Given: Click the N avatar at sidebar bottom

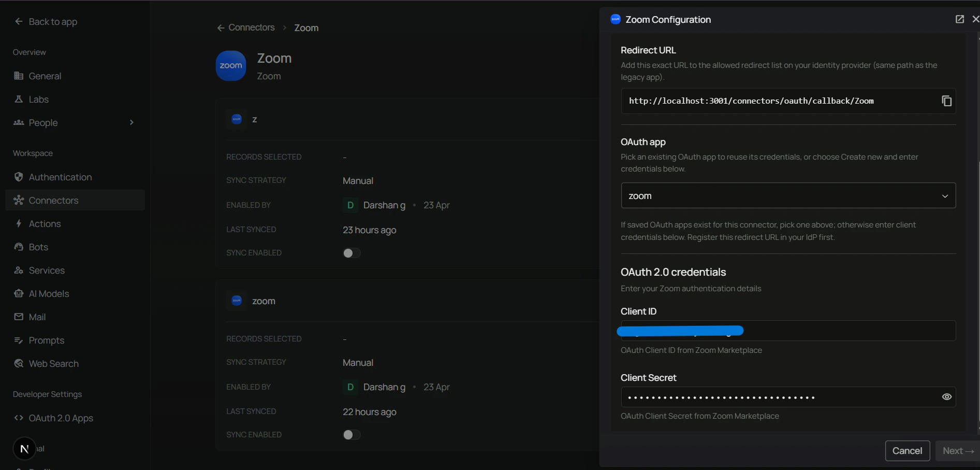Looking at the screenshot, I should click(24, 449).
